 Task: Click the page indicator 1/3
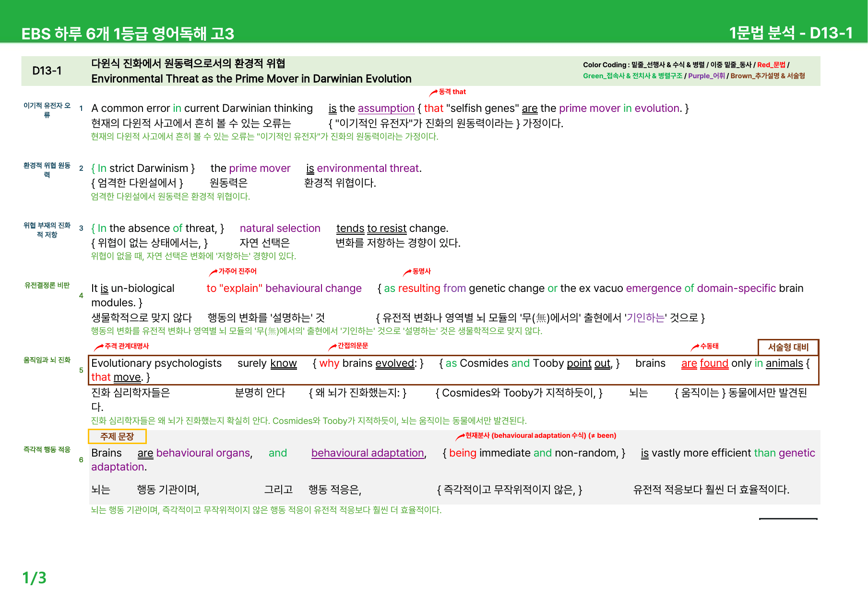(x=35, y=578)
